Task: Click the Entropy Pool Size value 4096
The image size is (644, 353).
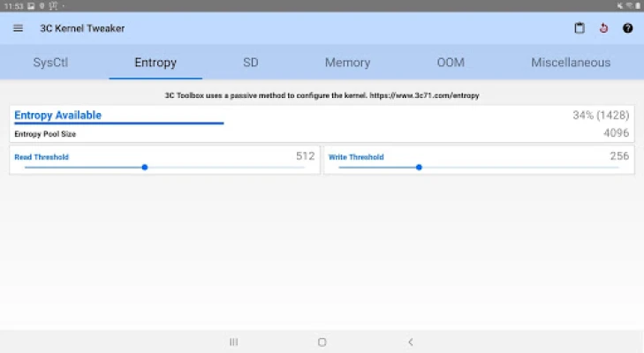Action: point(616,133)
